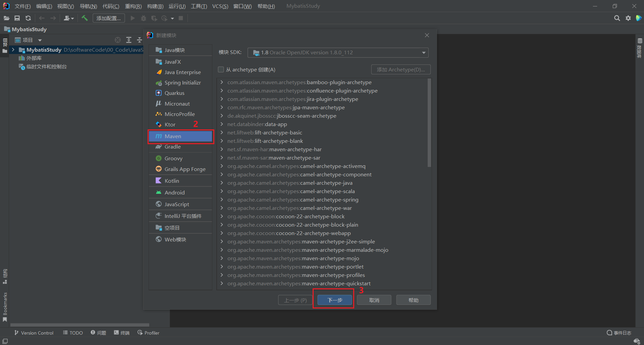644x345 pixels.
Task: Open Search Everywhere magnifier icon
Action: [x=617, y=18]
